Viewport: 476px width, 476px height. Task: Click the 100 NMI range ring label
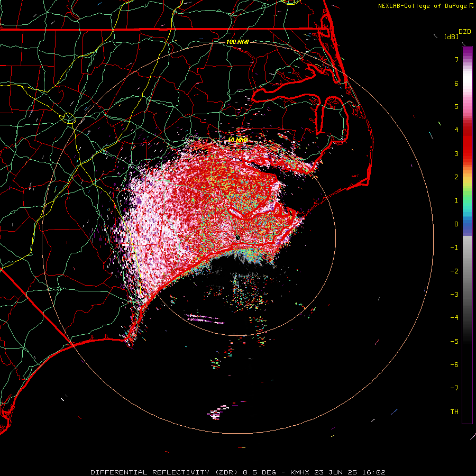click(237, 42)
